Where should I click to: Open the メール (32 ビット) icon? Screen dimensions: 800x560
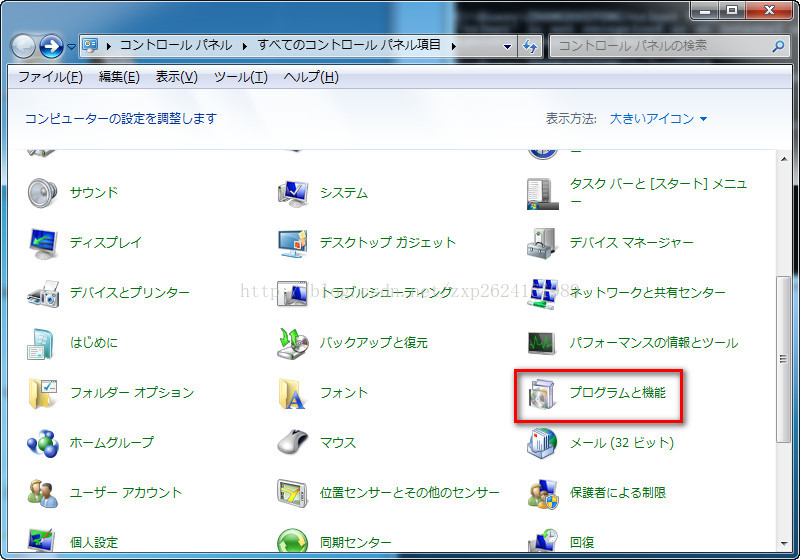pyautogui.click(x=542, y=443)
